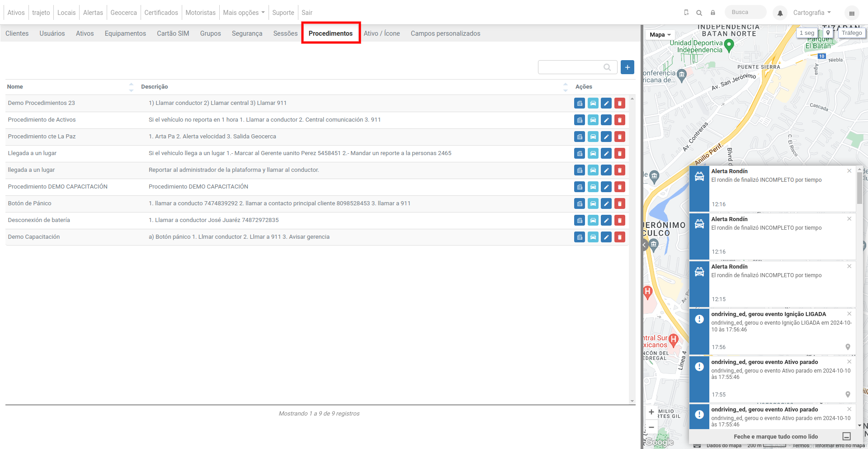Click the lock icon in the header

713,13
